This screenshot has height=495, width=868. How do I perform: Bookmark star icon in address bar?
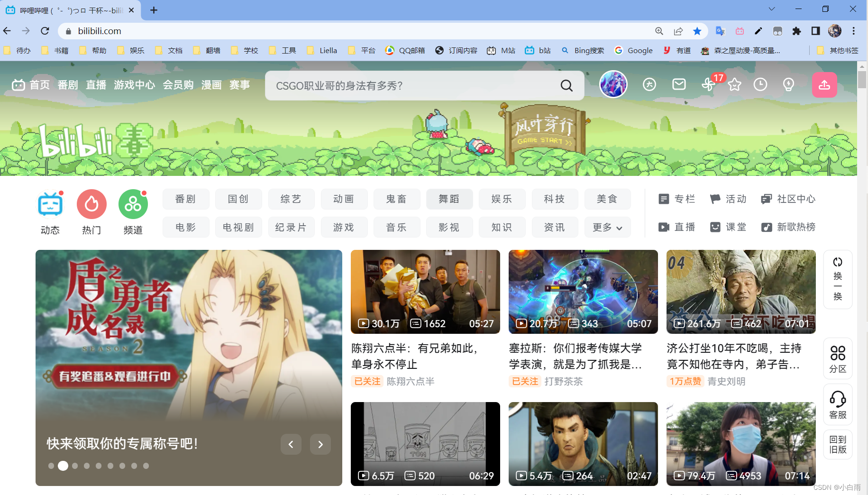tap(697, 31)
